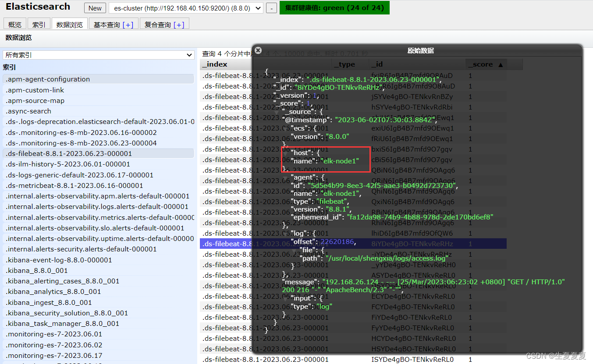Viewport: 593px width, 364px height.
Task: Select .ds-ilm-history-5-2023.06.01-000001 index
Action: 99,164
